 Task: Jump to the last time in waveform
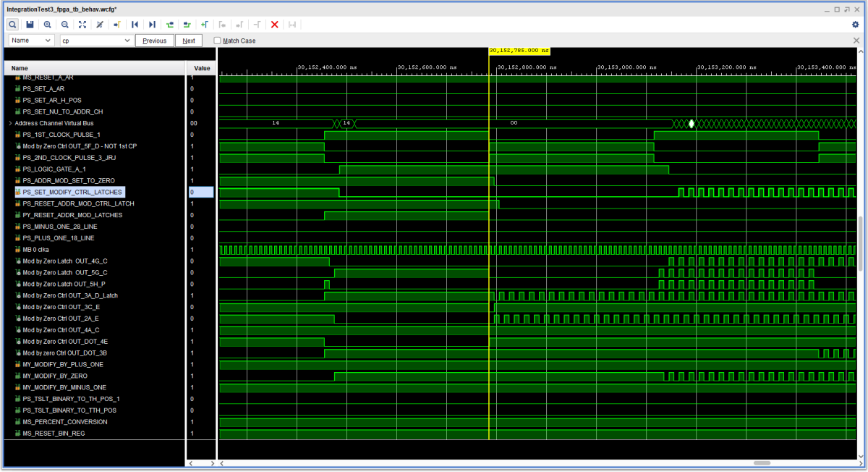point(152,24)
